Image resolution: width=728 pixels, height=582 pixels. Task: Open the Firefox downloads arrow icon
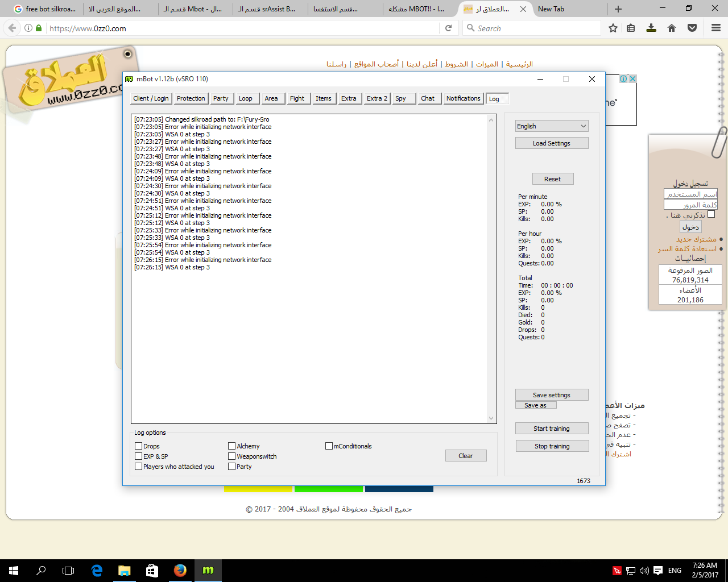click(651, 28)
